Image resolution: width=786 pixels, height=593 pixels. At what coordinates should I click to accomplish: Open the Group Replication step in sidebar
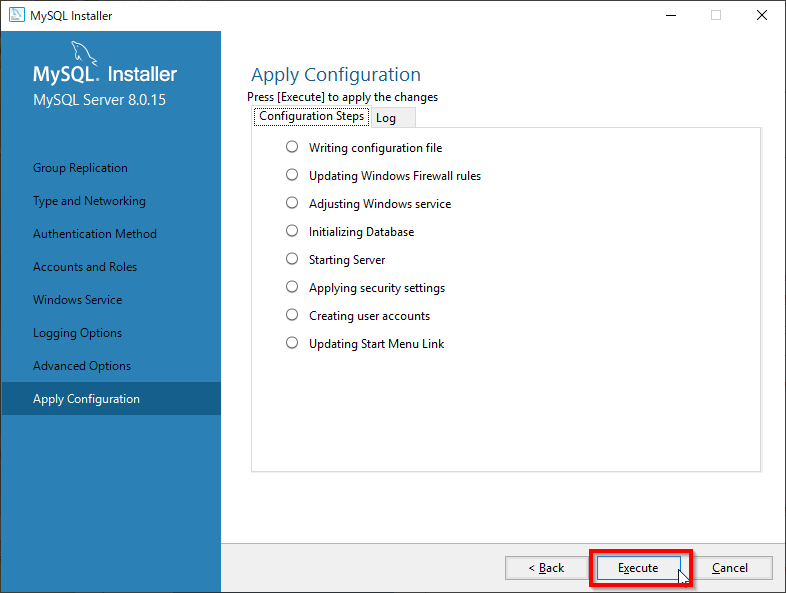click(x=80, y=168)
